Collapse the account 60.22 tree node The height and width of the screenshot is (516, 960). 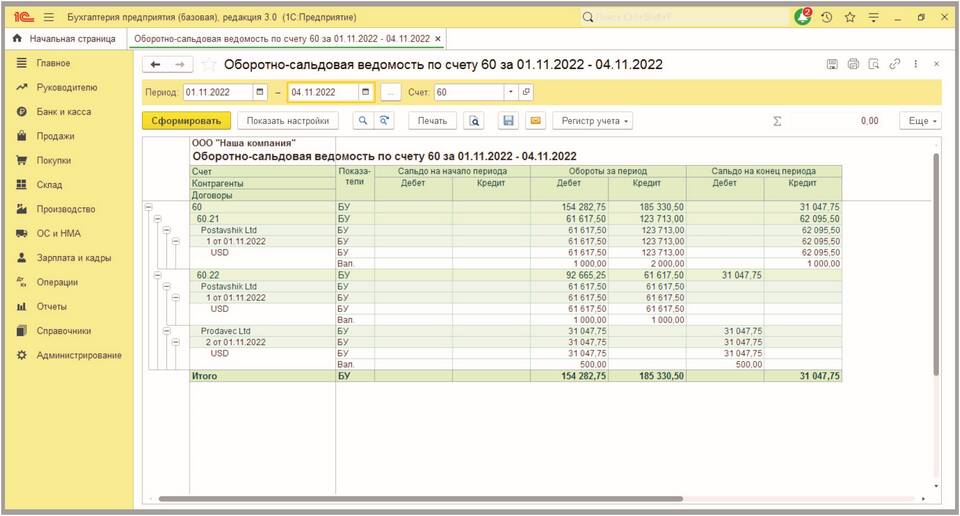158,274
